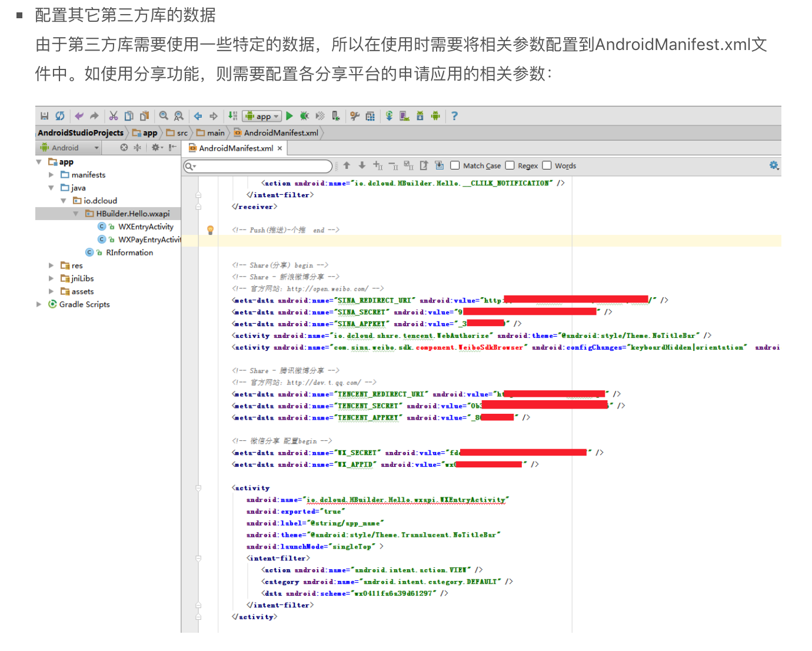Click the src breadcrumb item
This screenshot has width=812, height=651.
pos(182,133)
